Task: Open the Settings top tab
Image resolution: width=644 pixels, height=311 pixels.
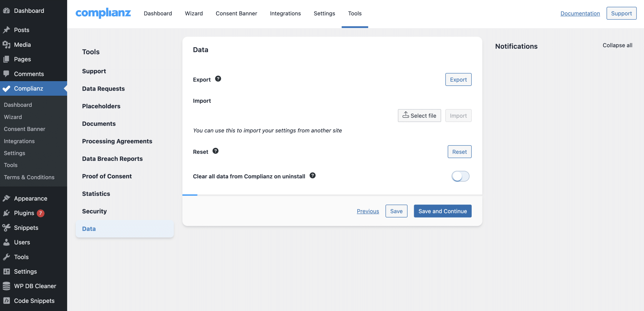Action: pos(324,13)
